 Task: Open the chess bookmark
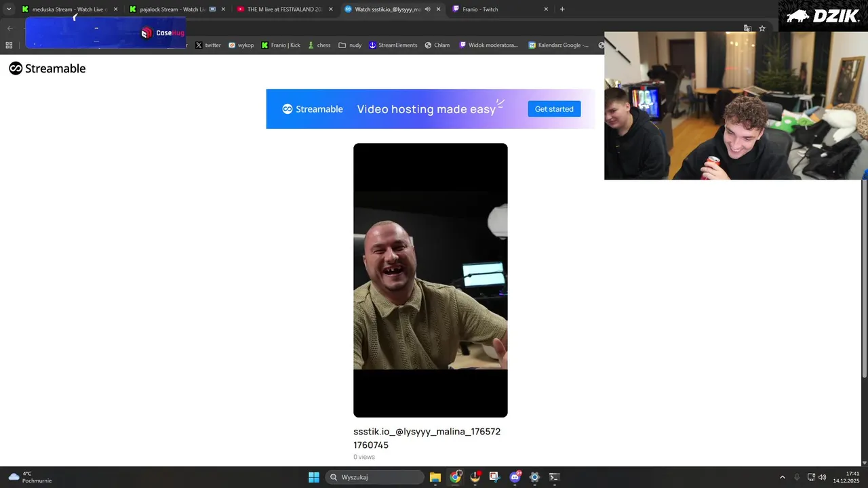coord(319,45)
